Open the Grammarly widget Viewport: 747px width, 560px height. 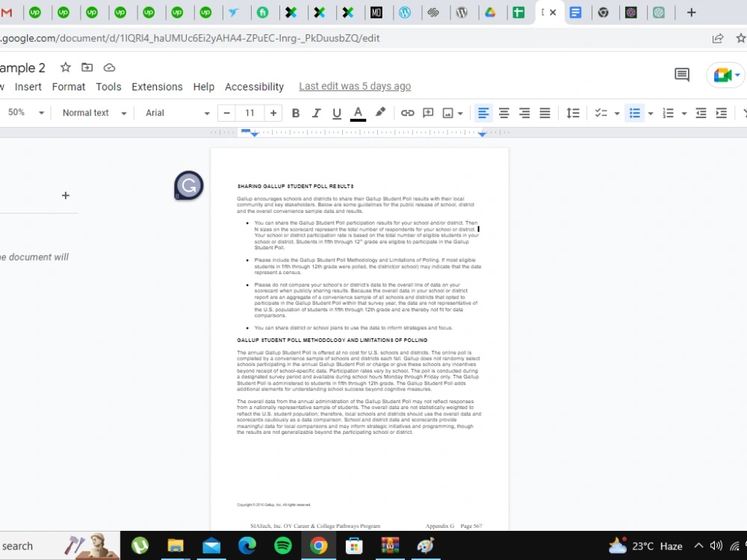189,185
